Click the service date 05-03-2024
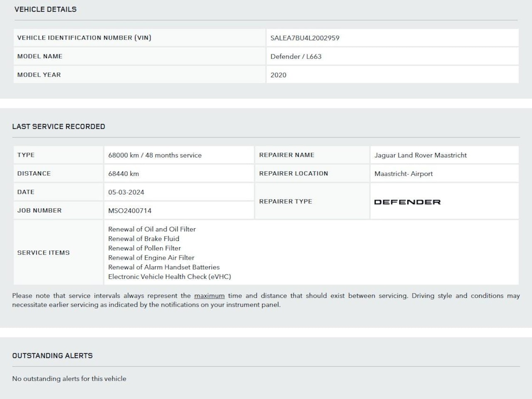Image resolution: width=532 pixels, height=399 pixels. tap(126, 192)
